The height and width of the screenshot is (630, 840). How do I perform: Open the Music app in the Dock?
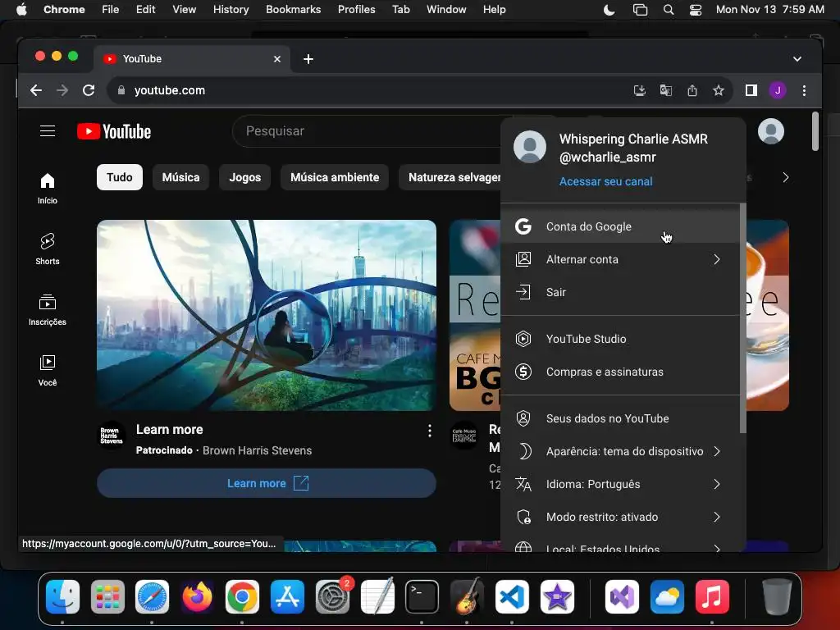(x=712, y=596)
